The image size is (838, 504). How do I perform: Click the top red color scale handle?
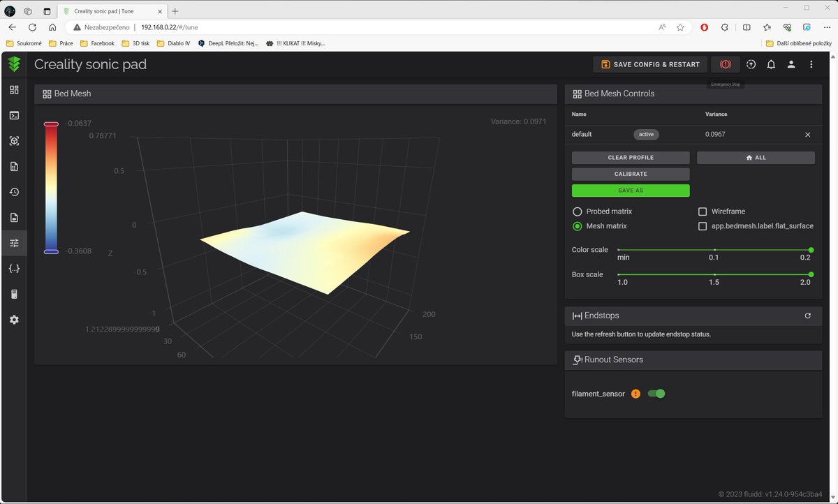(51, 124)
